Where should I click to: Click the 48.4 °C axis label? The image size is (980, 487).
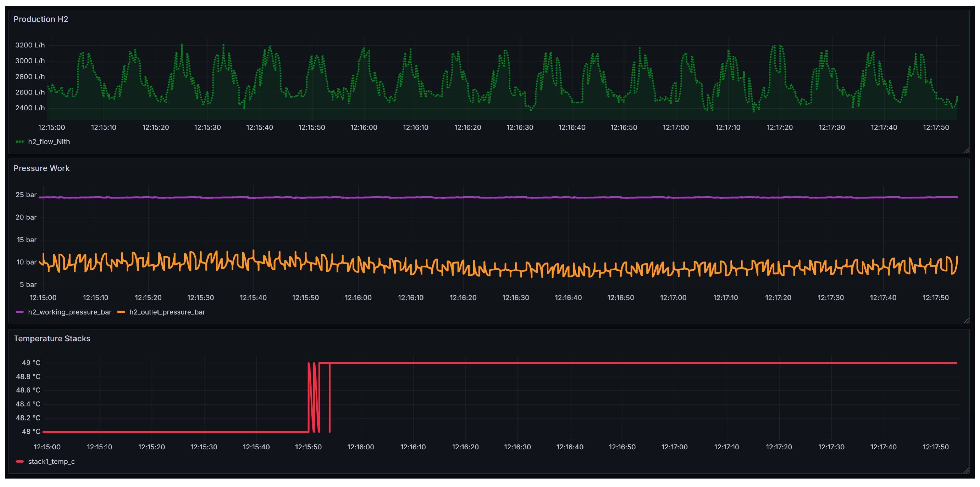click(28, 404)
